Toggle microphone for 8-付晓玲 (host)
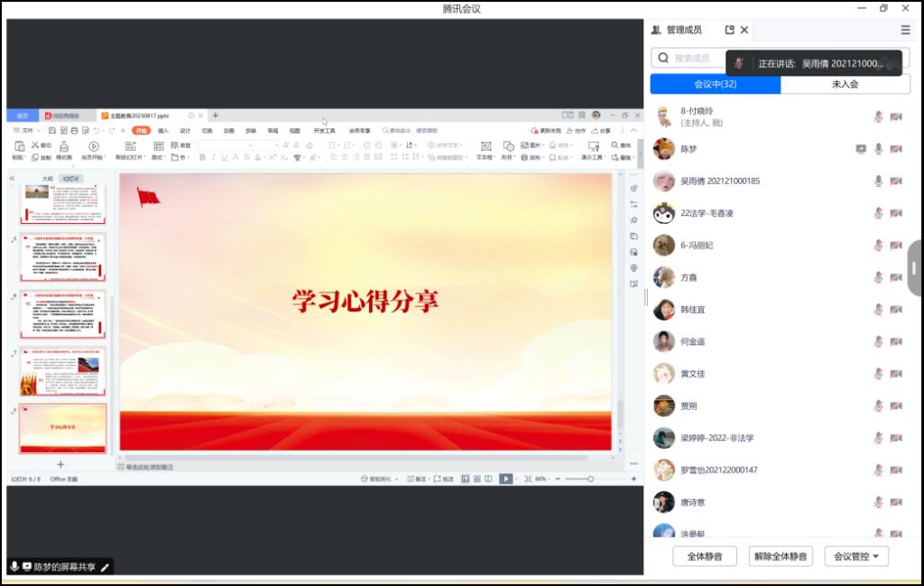The image size is (924, 586). [x=878, y=117]
